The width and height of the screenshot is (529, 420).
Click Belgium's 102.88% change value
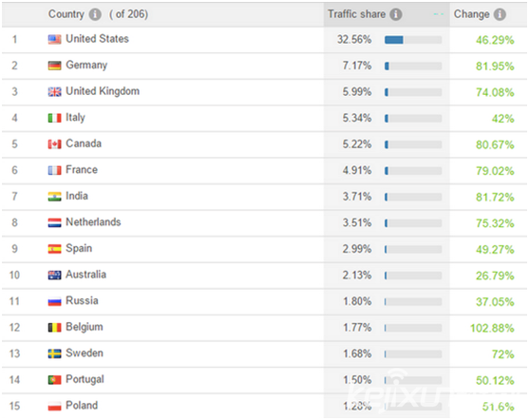[x=492, y=328]
